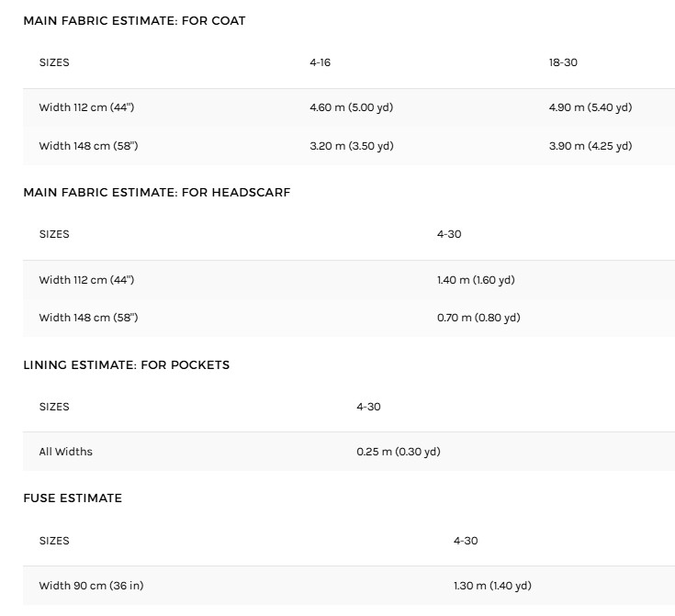Click the 1.40 m (1.60 yd) headscarf value
Screen dimensions: 675x616
click(476, 280)
